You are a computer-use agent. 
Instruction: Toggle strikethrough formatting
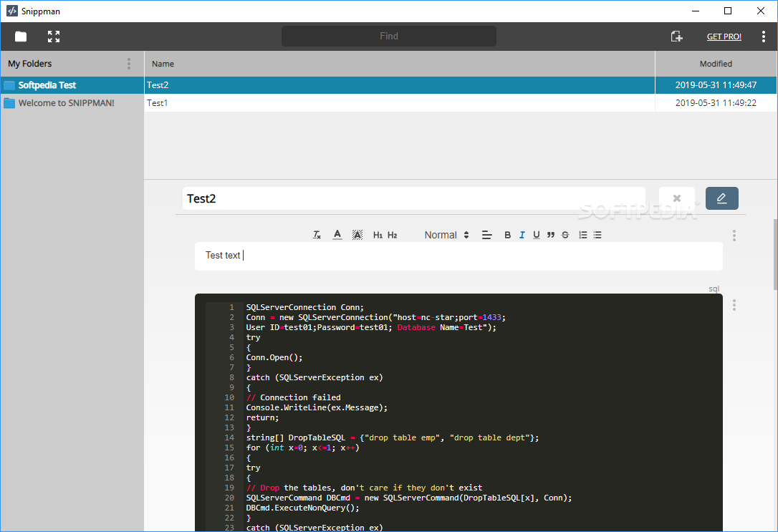(x=565, y=235)
